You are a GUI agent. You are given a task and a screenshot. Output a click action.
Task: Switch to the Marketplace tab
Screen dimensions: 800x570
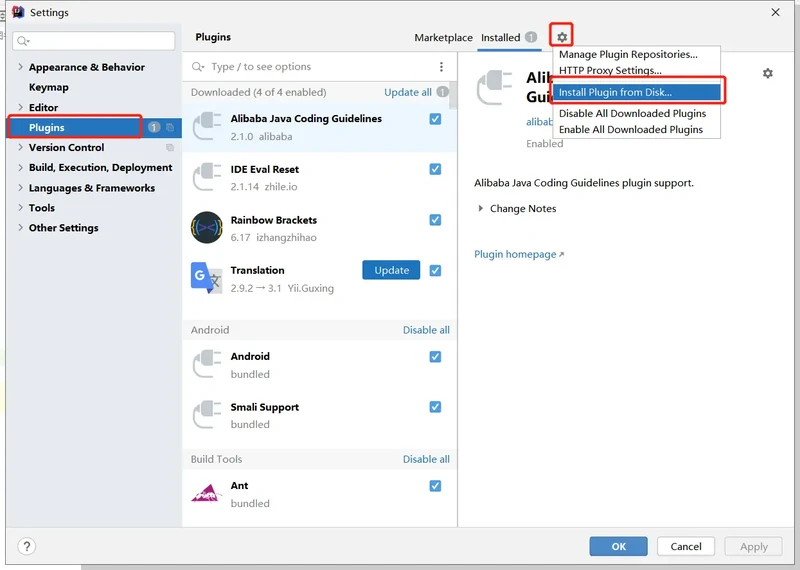pyautogui.click(x=443, y=38)
